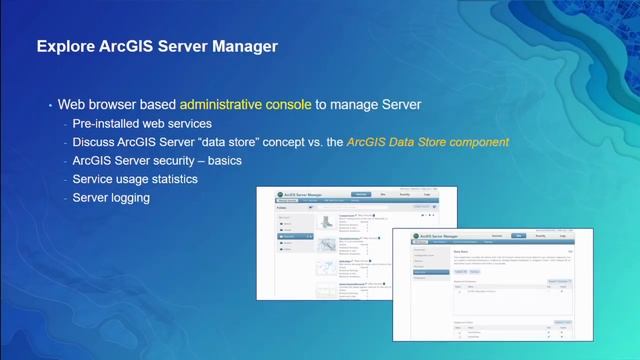Switch to the Services tab in the Data Store screenshot
This screenshot has width=640, height=360.
point(497,236)
